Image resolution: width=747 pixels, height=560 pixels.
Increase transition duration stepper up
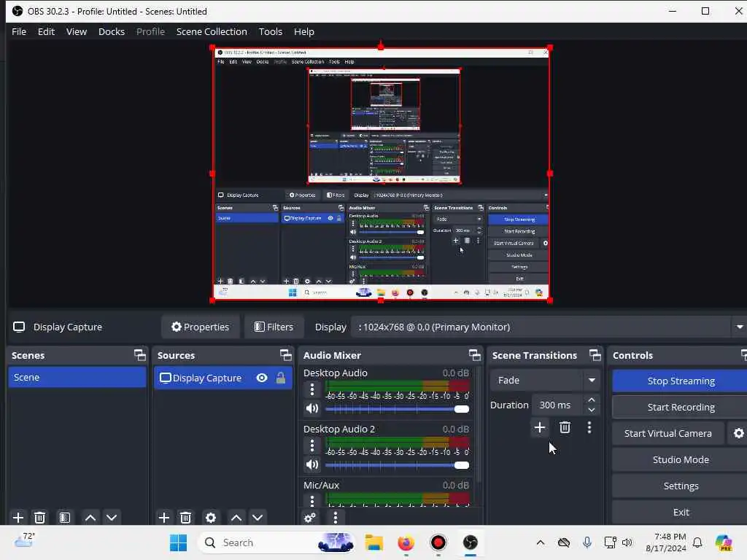(592, 400)
